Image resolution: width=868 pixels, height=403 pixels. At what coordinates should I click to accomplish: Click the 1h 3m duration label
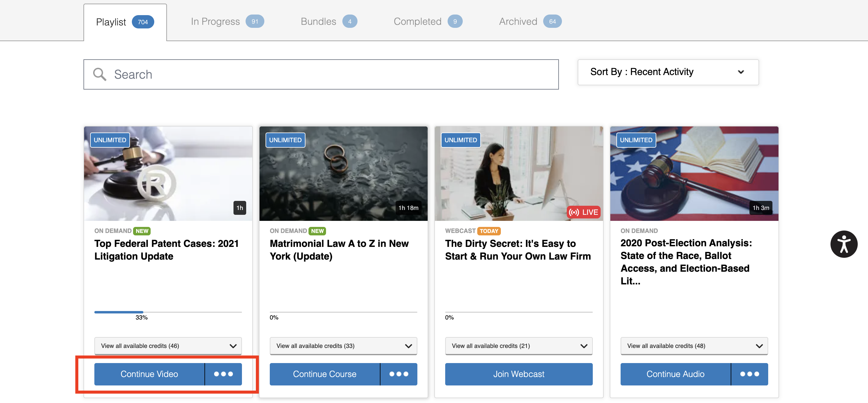761,208
